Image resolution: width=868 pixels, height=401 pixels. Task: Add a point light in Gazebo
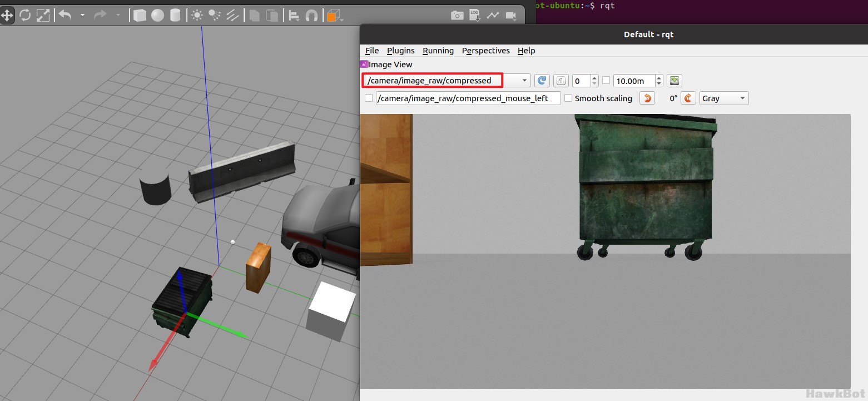pyautogui.click(x=197, y=16)
